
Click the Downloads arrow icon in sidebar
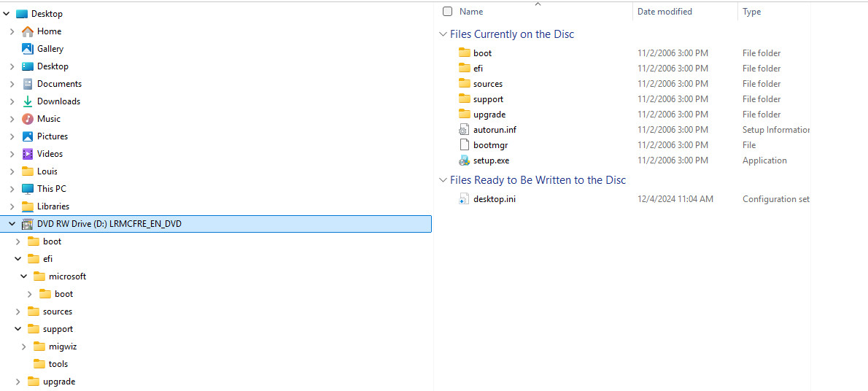(27, 101)
